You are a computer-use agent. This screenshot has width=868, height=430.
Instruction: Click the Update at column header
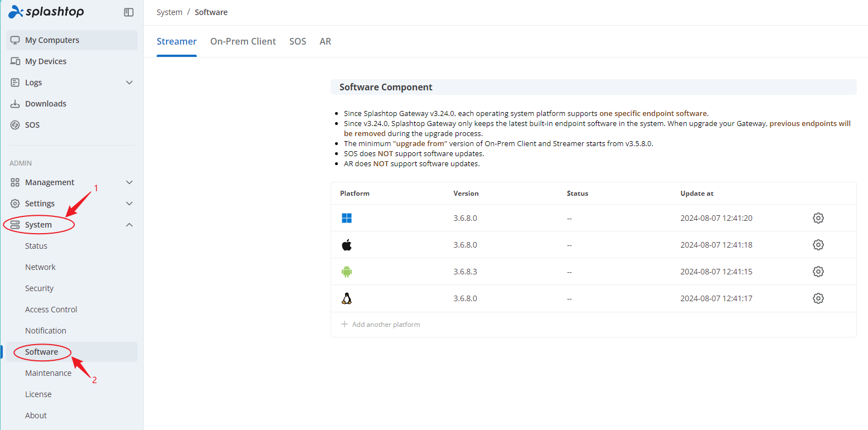click(x=697, y=194)
